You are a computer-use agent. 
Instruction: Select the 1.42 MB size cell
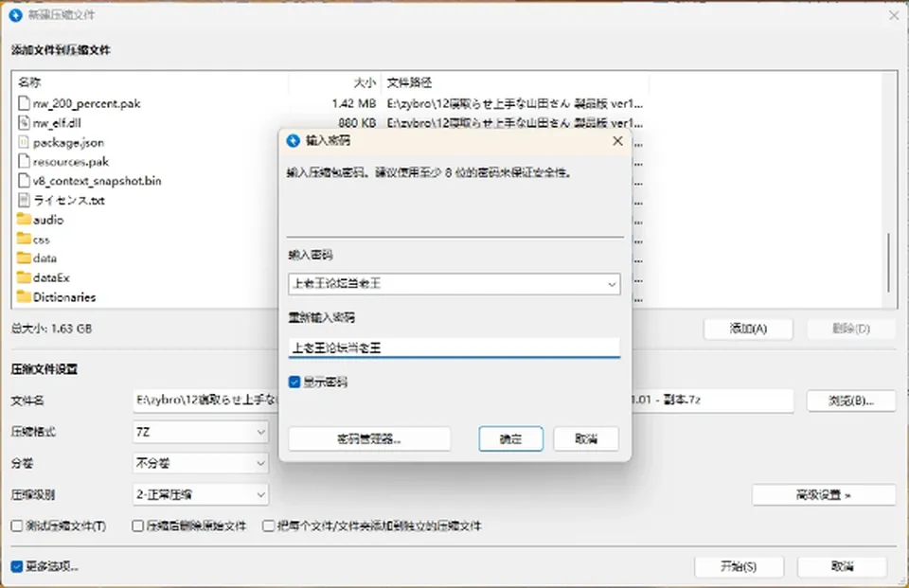coord(354,103)
